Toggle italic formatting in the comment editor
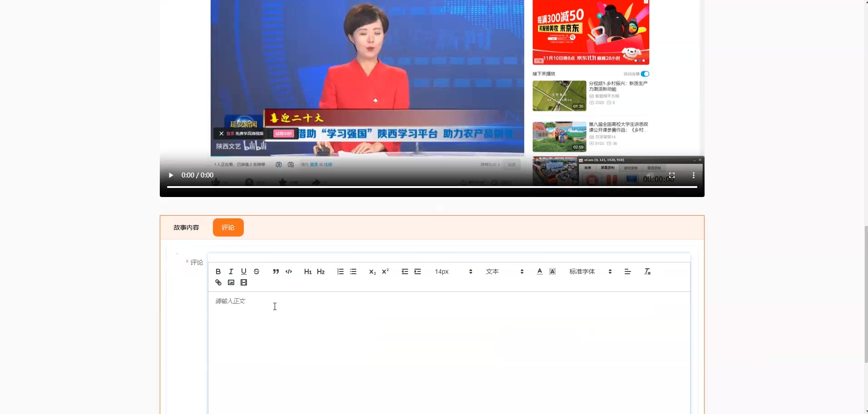The image size is (868, 414). click(231, 271)
